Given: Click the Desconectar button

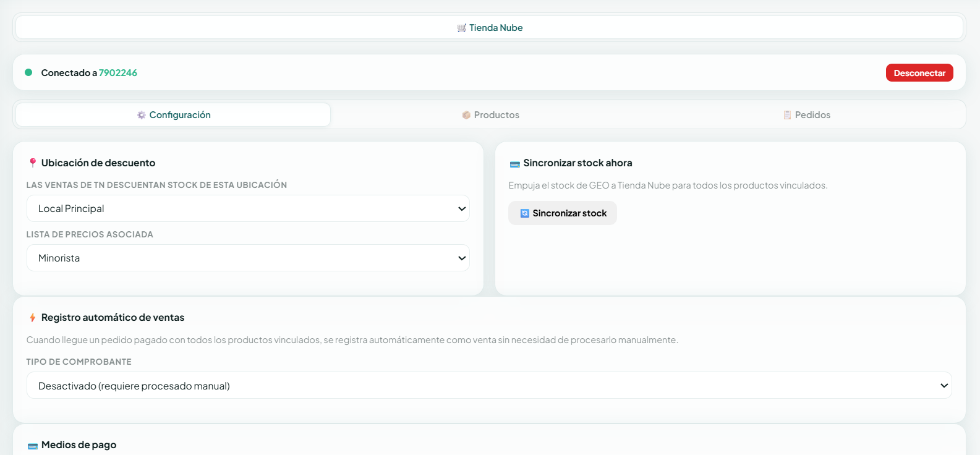Looking at the screenshot, I should coord(919,73).
